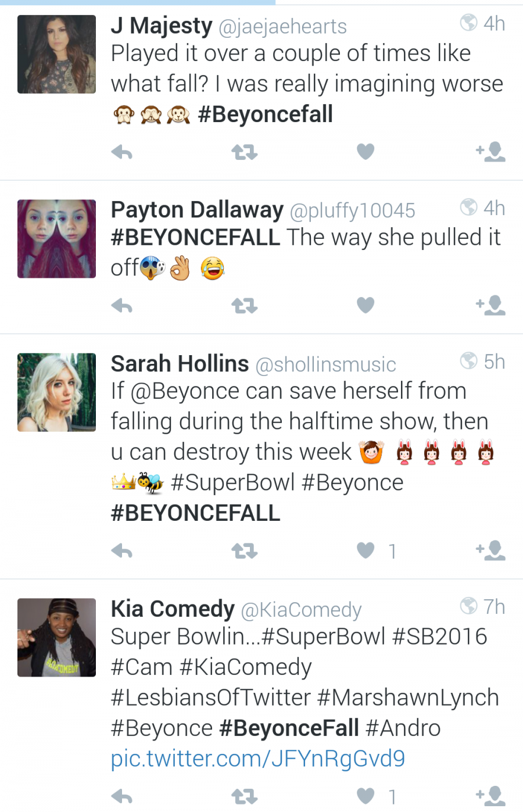Retweet Sarah Hollins' tweet
Viewport: 523px width, 812px height.
tap(244, 550)
